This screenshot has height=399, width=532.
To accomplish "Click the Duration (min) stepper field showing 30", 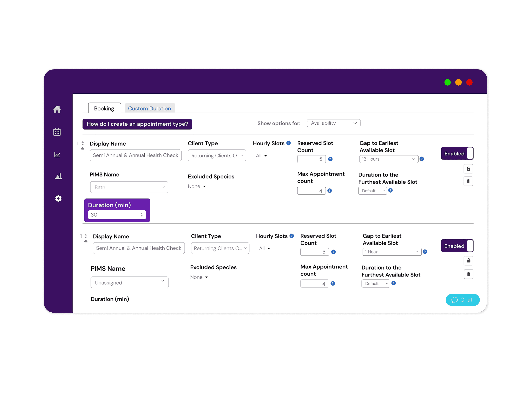I will pyautogui.click(x=117, y=215).
